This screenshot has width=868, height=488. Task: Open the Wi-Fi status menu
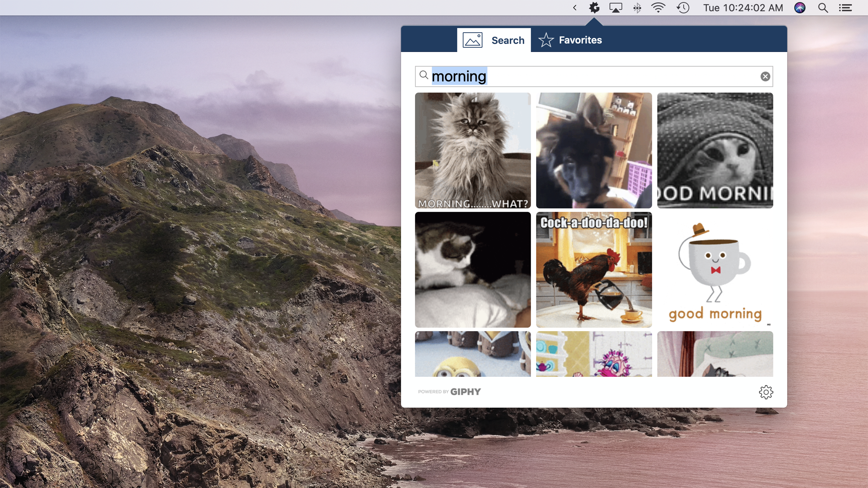click(x=658, y=8)
